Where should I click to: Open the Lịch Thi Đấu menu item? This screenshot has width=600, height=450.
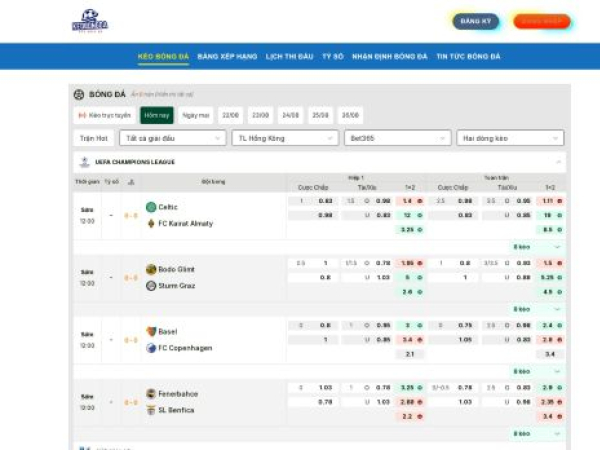(x=288, y=57)
